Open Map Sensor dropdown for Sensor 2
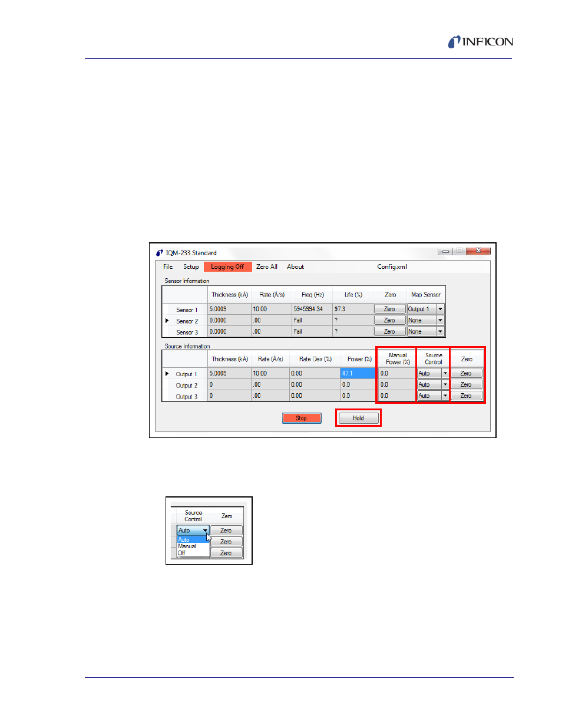 click(x=440, y=320)
